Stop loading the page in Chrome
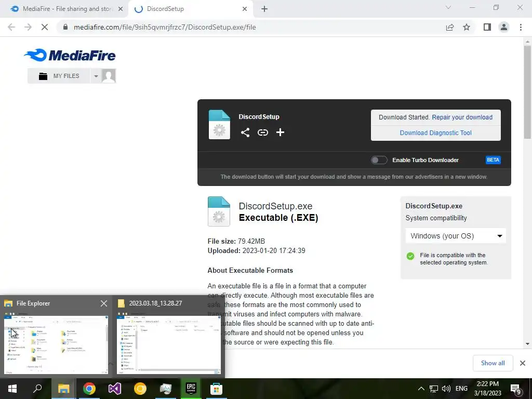 pos(45,27)
